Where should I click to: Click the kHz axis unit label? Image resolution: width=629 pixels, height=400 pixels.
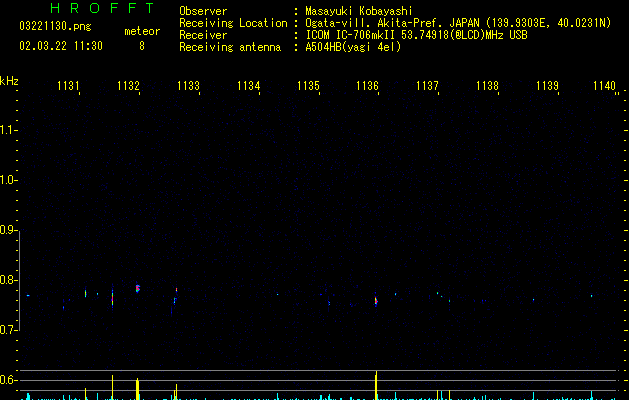tap(9, 81)
